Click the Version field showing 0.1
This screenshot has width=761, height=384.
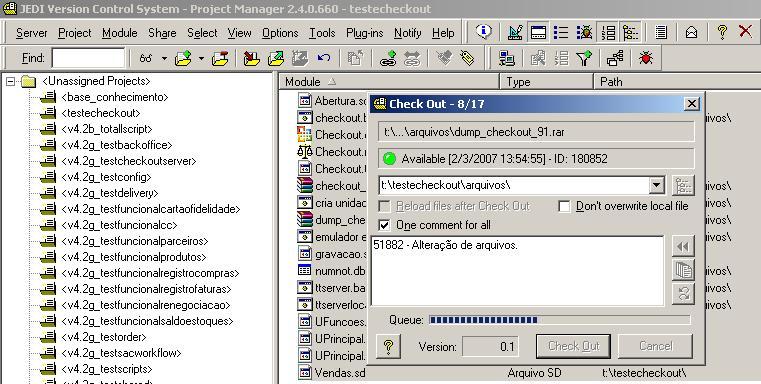(x=490, y=347)
